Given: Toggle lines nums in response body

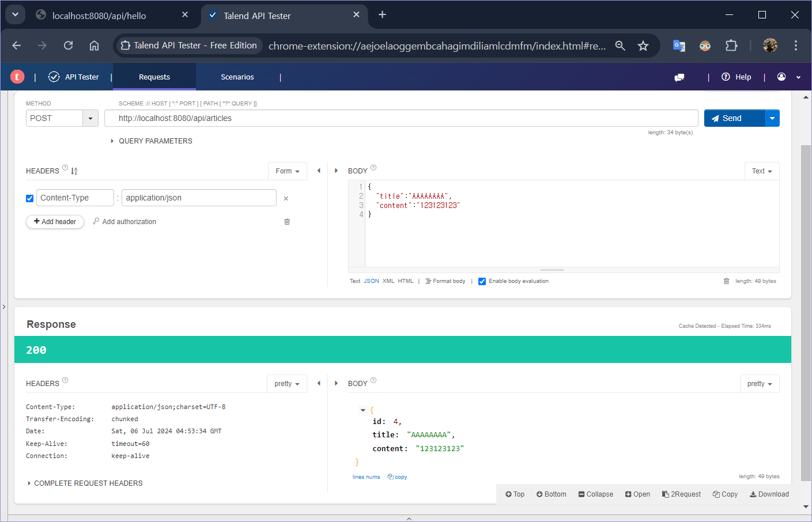Looking at the screenshot, I should 367,477.
